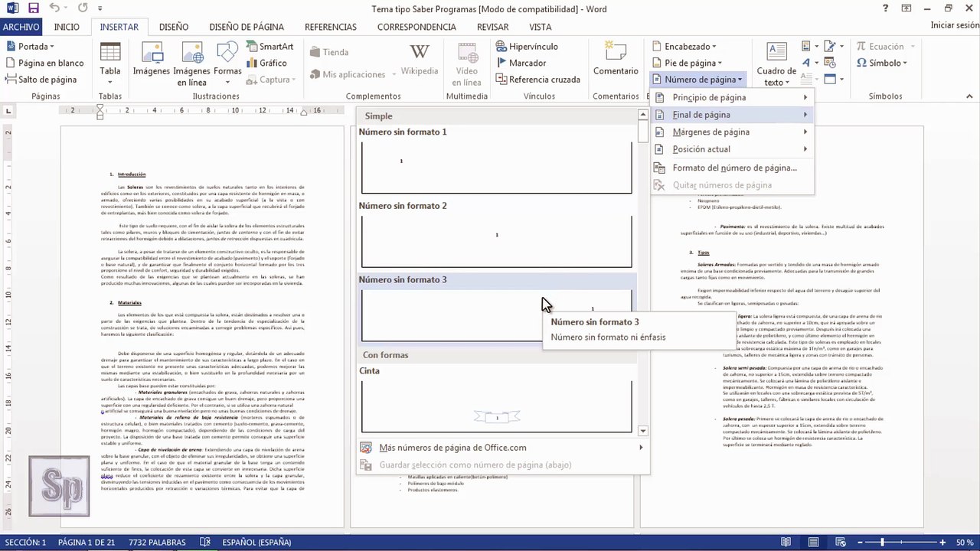Screen dimensions: 980x551
Task: Open the ARCHIVO tab
Action: click(21, 27)
